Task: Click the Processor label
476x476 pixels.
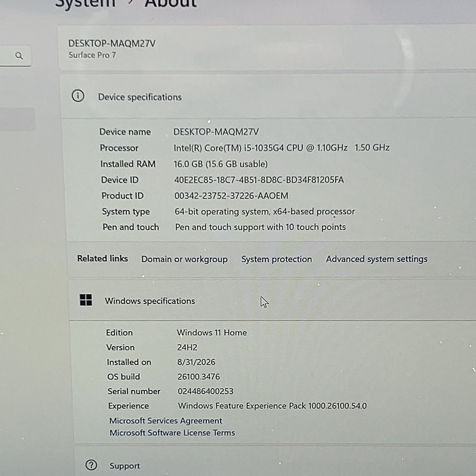Action: point(119,148)
